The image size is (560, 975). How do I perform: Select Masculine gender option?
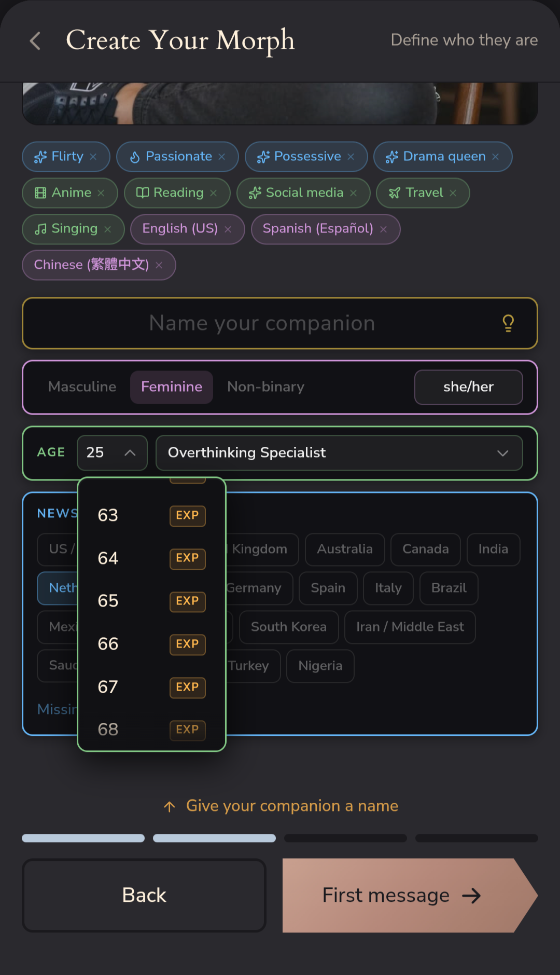(82, 387)
